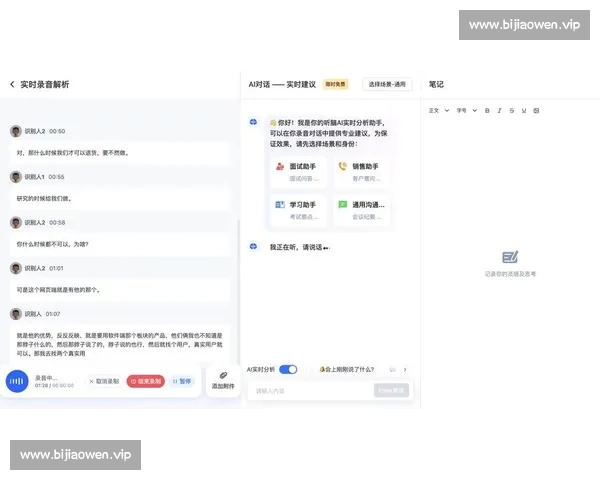Click the AI assistant icon beside greeting
Viewport: 600px width, 480px height.
253,122
